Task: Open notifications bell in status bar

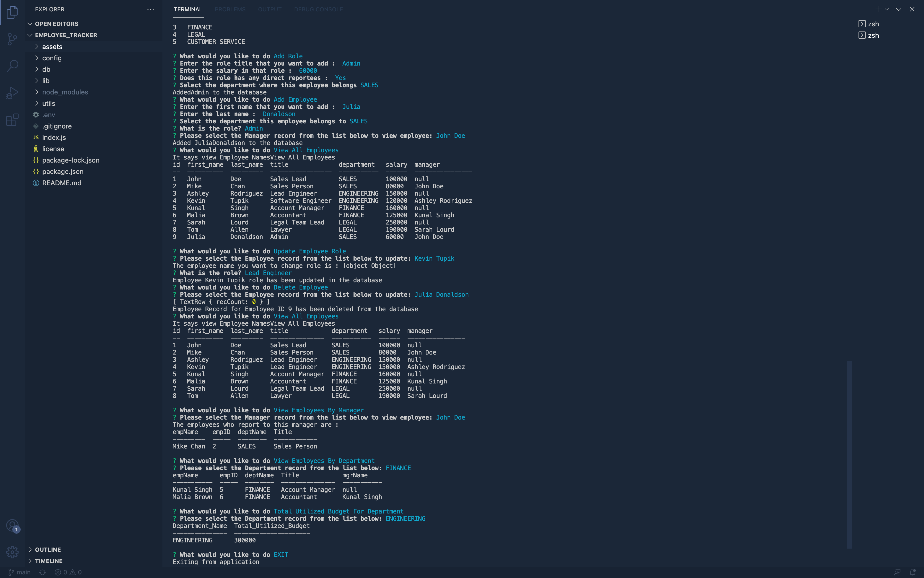Action: pyautogui.click(x=913, y=572)
